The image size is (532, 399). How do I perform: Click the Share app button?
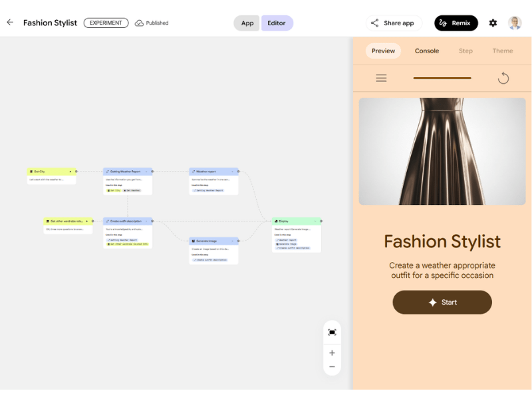coord(393,23)
